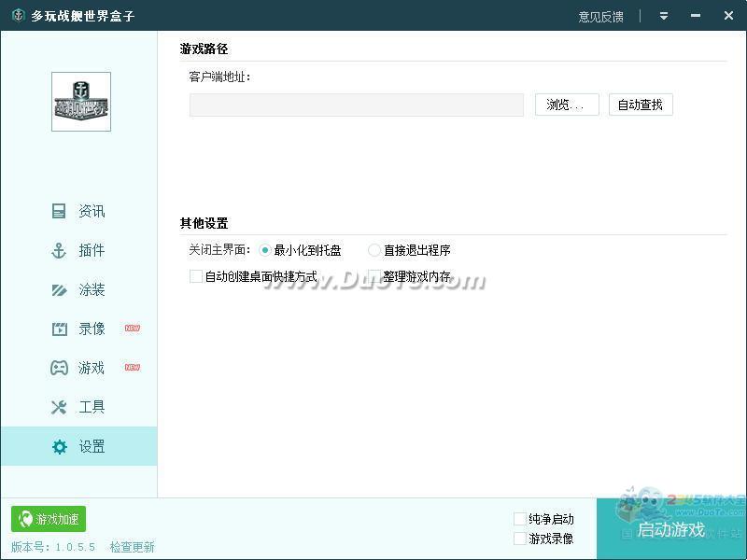Toggle the 整理游戏内存 checkbox
747x560 pixels.
374,276
